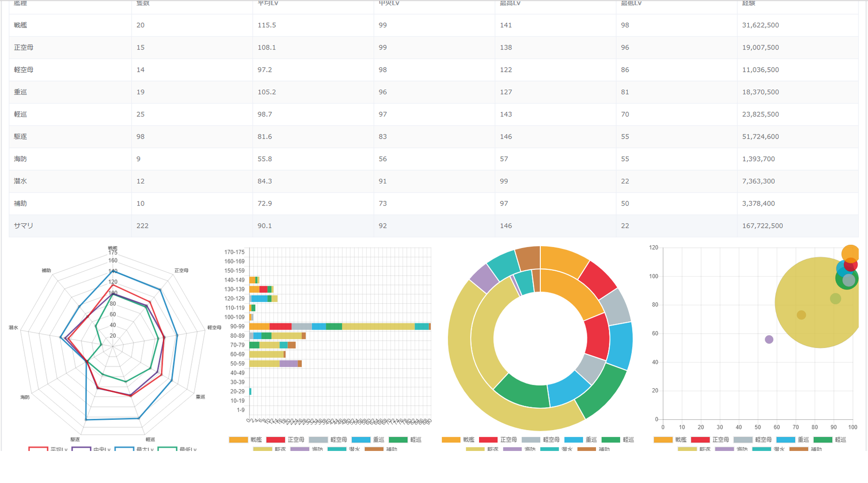Select the 補助 row label in the table
The height and width of the screenshot is (483, 868).
(20, 203)
